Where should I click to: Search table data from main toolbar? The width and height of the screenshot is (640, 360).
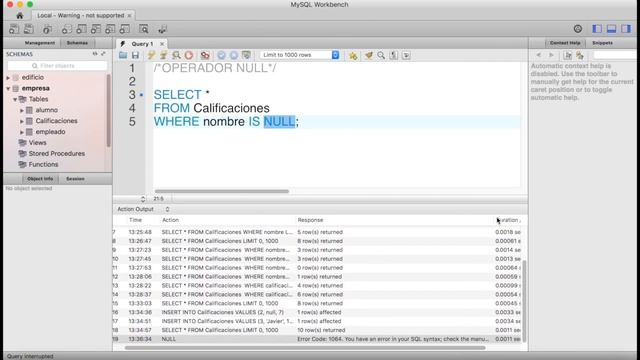144,29
